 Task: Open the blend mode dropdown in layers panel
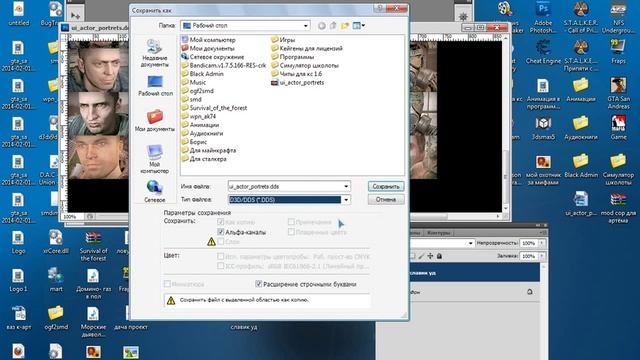[470, 243]
